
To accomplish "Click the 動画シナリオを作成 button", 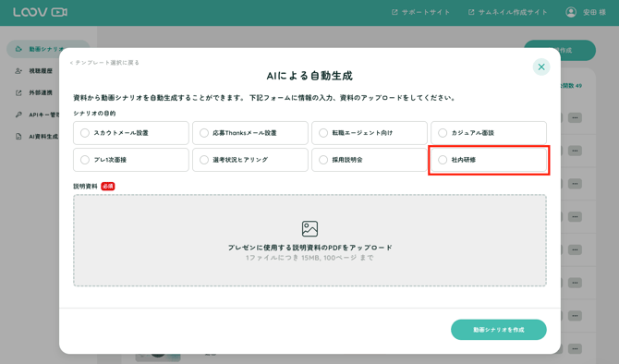I will point(499,330).
